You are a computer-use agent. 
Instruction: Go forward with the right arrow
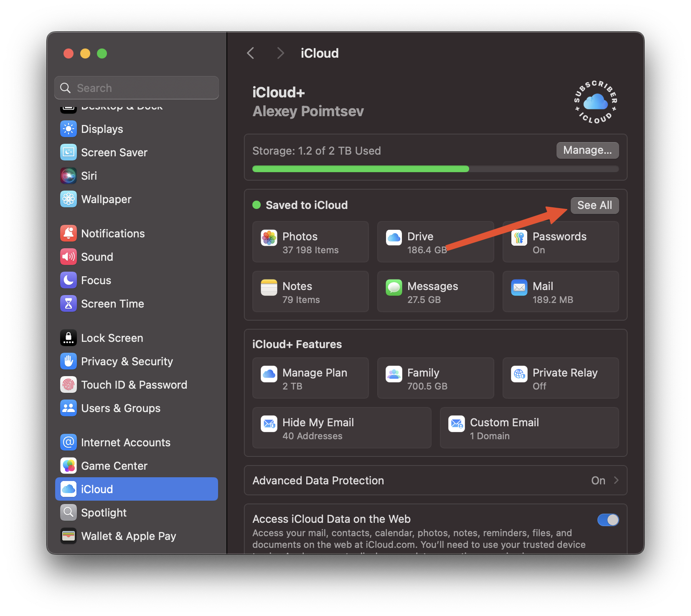click(280, 53)
